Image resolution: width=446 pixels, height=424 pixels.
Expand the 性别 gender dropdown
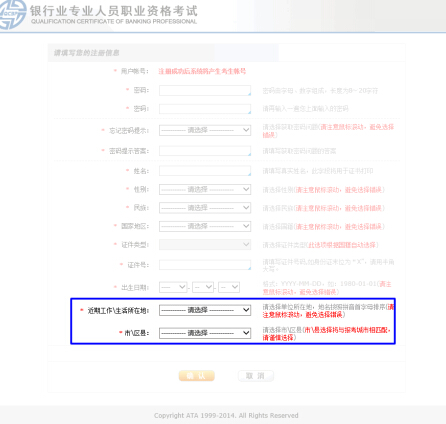205,189
